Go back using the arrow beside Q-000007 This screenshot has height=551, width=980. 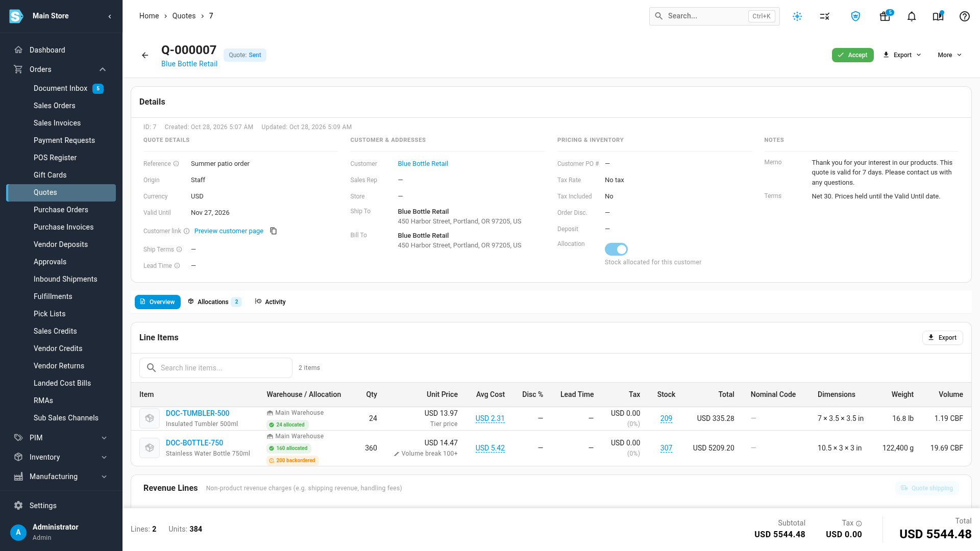click(x=145, y=55)
